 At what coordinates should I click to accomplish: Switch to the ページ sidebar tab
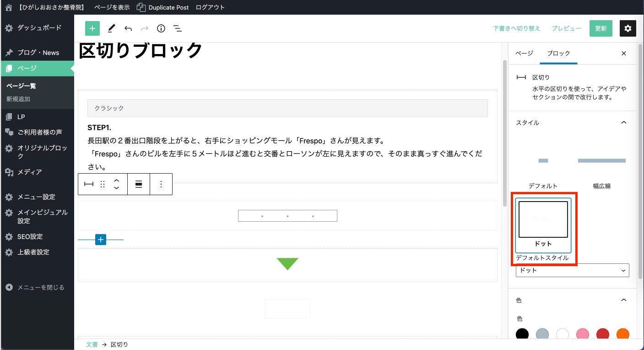(524, 53)
